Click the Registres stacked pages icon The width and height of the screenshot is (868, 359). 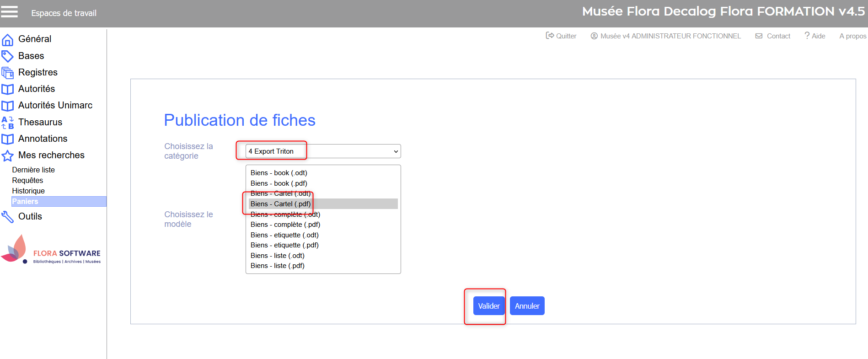tap(7, 73)
